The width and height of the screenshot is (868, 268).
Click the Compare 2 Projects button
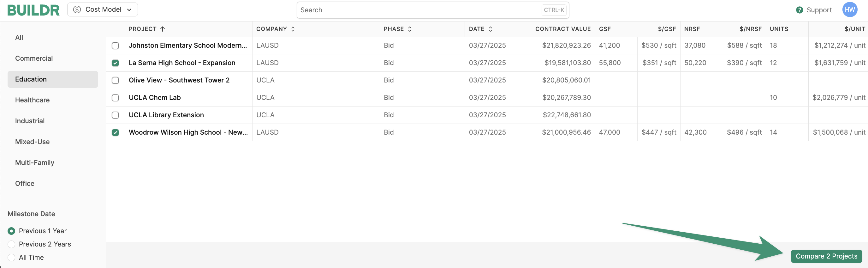point(826,256)
